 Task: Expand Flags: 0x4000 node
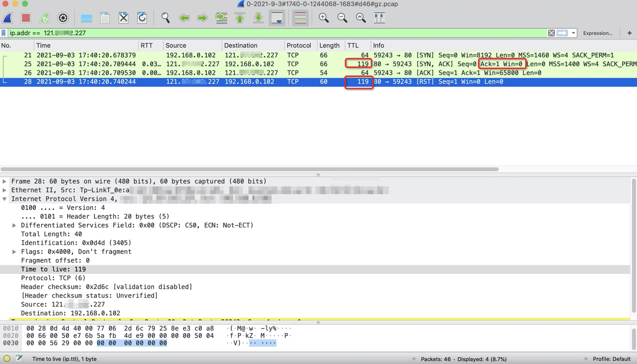tap(14, 252)
